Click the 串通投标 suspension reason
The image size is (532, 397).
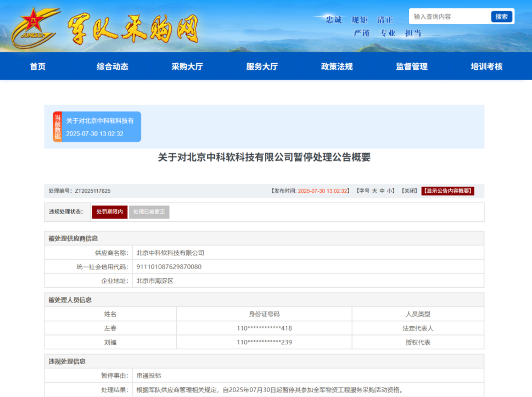(x=149, y=376)
